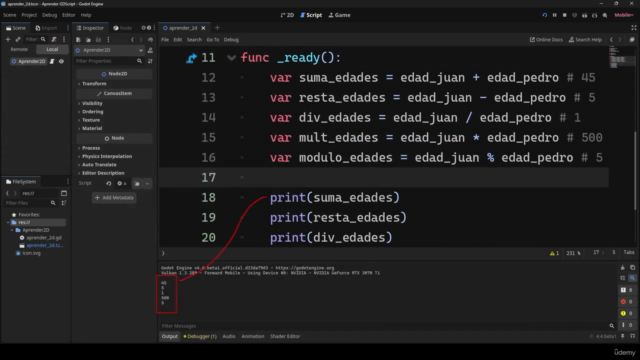
Task: Fold the _ready function with its arrow
Action: coord(231,58)
